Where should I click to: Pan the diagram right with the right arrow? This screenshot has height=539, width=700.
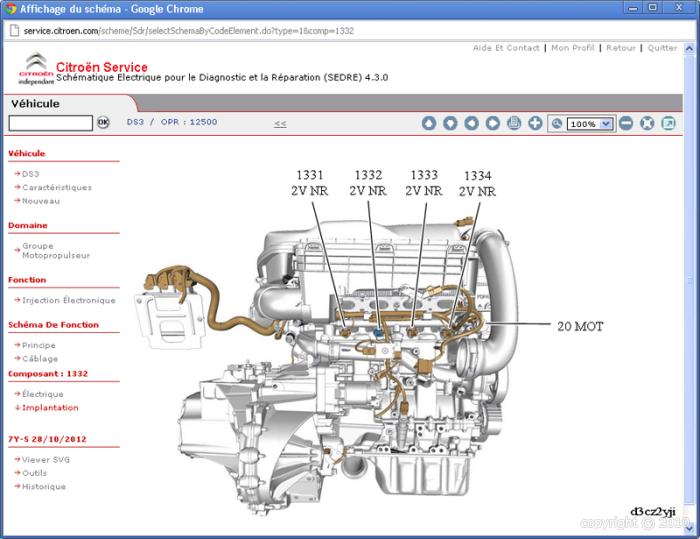(493, 123)
